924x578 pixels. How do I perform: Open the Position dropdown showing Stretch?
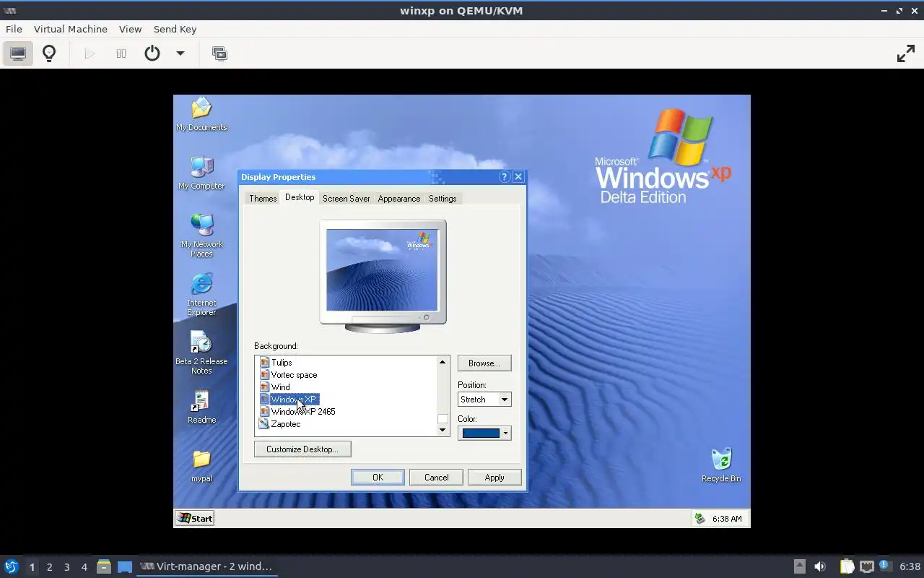pos(484,400)
